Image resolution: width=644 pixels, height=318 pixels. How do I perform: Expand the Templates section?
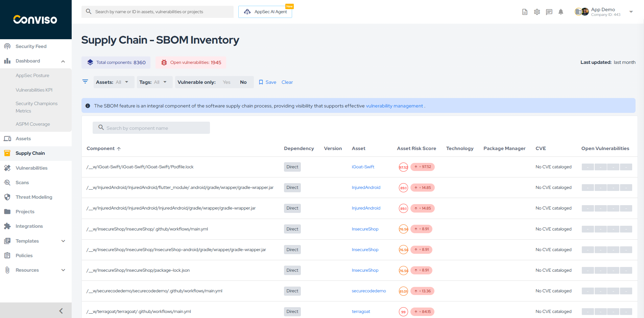pyautogui.click(x=27, y=241)
